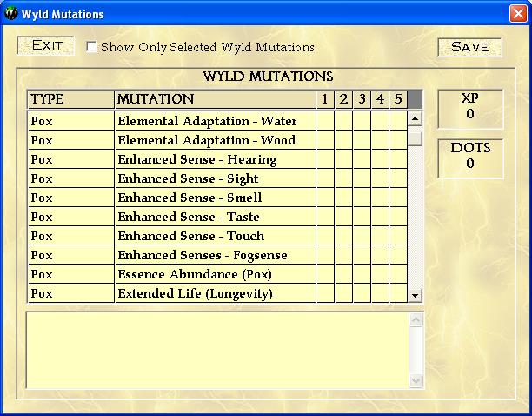Click the mutation list scroll up arrow

[x=415, y=118]
